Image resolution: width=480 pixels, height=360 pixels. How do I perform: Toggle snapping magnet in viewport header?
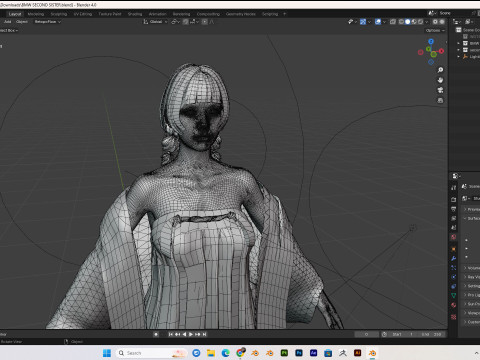tap(186, 22)
